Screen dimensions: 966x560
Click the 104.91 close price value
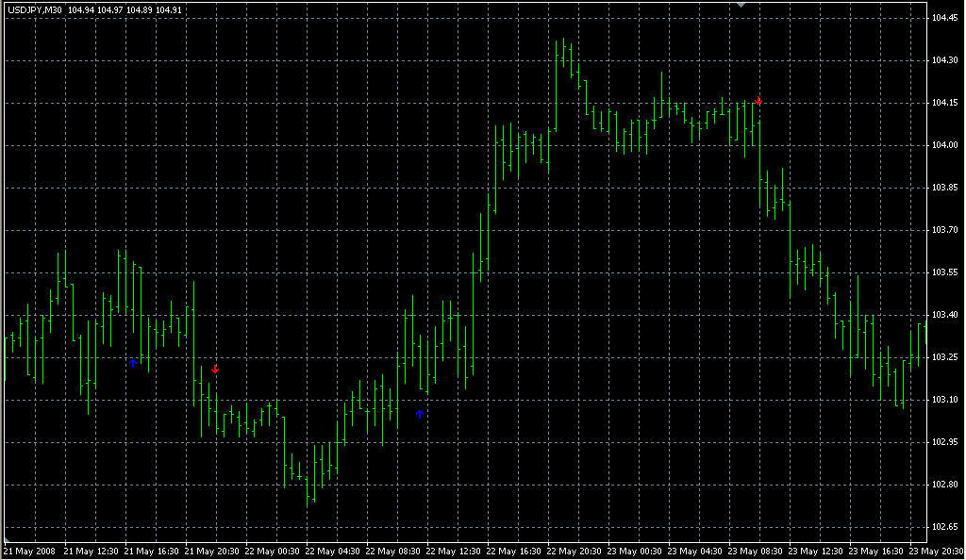(x=169, y=10)
